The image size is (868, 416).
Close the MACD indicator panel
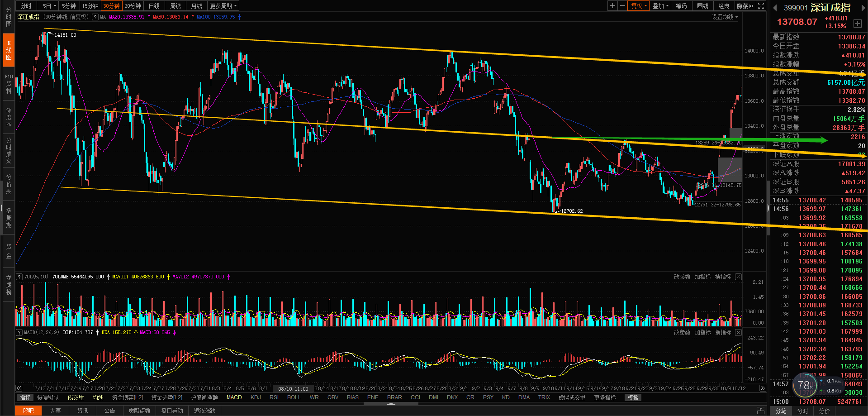pos(738,332)
